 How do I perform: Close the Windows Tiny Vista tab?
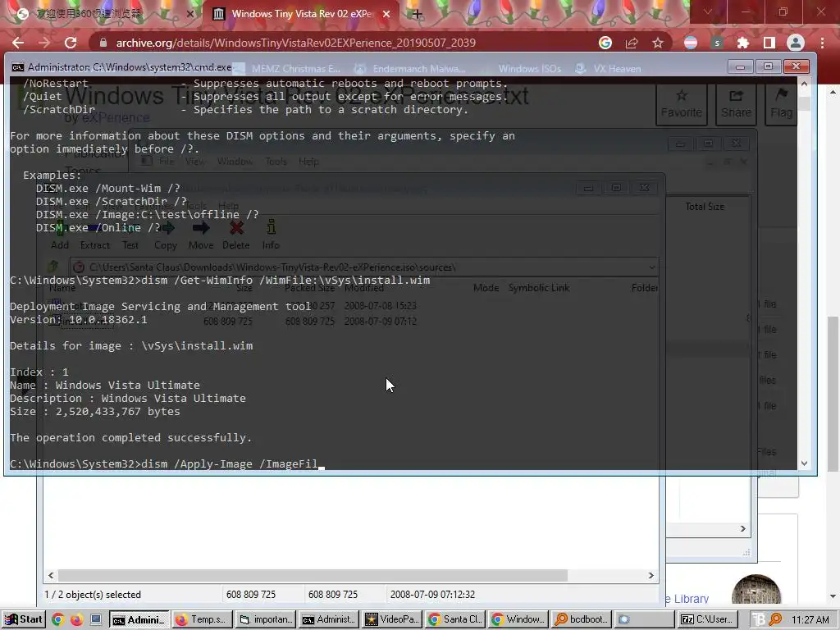click(x=386, y=14)
